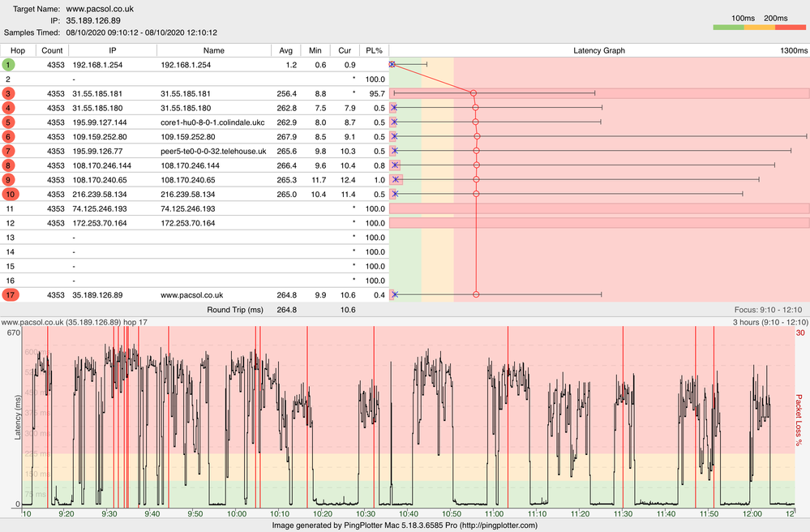Viewport: 810px width, 532px height.
Task: Select the core1-hu0-8-0-1.colindale.ukc hop name
Action: point(212,122)
